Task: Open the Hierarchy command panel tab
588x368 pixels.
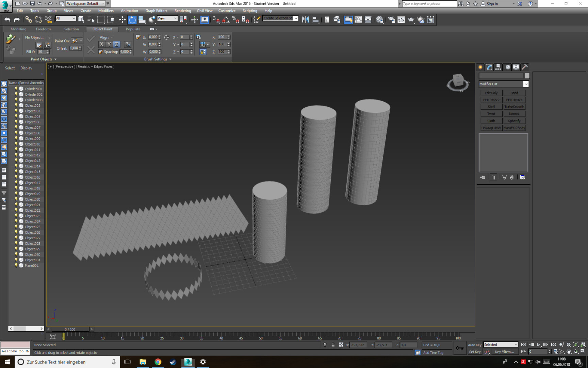Action: pos(498,67)
